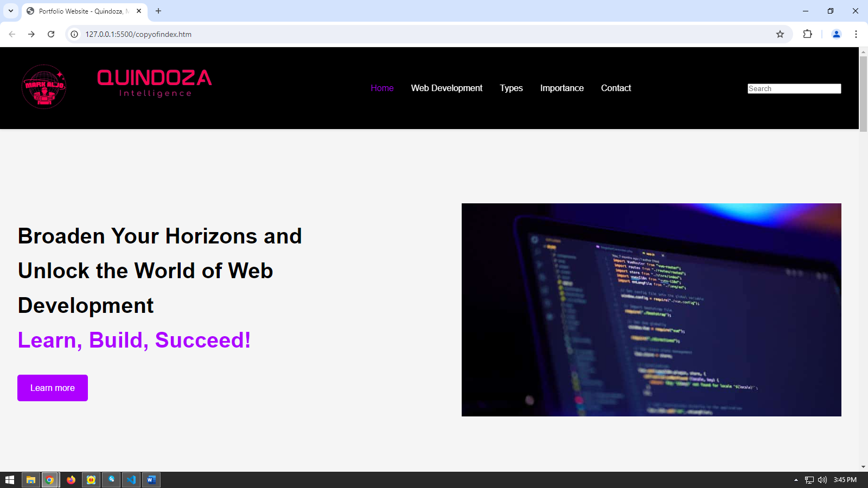Open a new tab with the plus button

coord(158,11)
